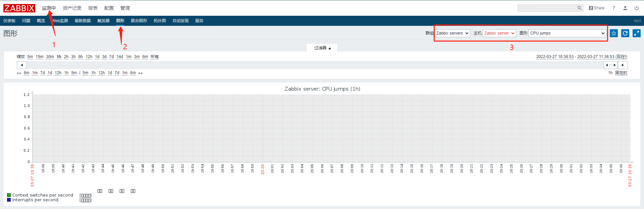Image resolution: width=644 pixels, height=209 pixels.
Task: Open the 资产记录 top menu
Action: click(x=72, y=8)
